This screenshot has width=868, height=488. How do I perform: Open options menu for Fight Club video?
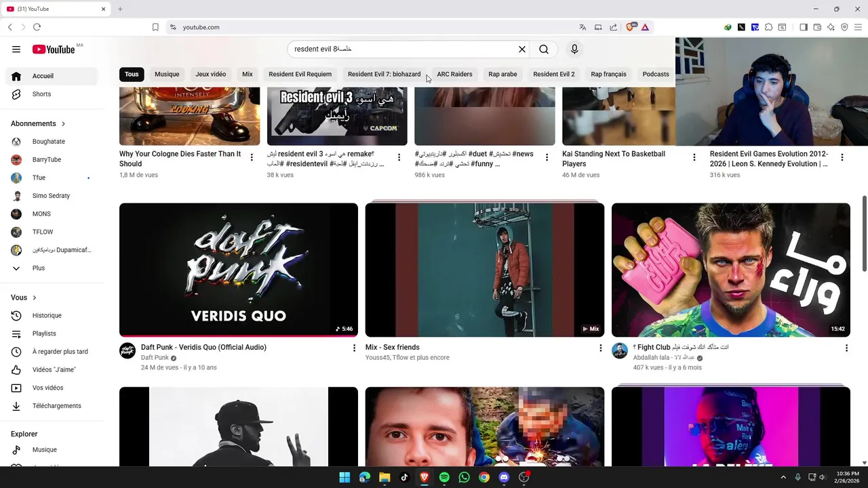(x=846, y=348)
